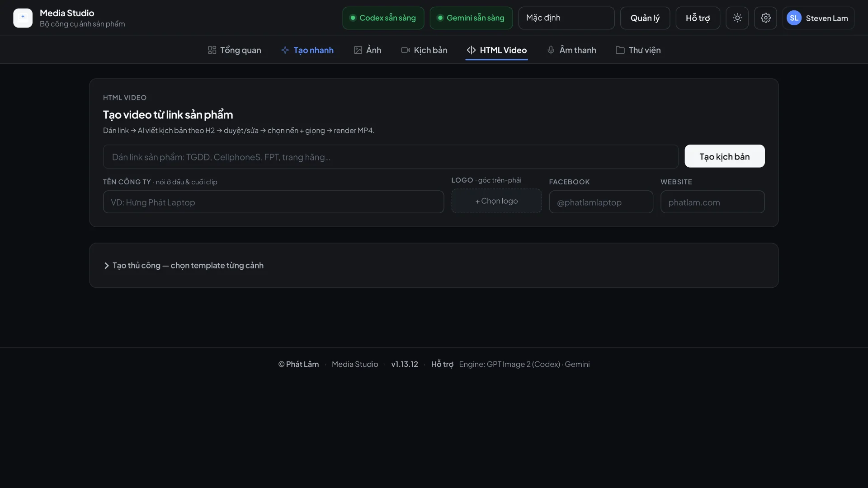This screenshot has height=488, width=868.
Task: Focus the Website input field
Action: pos(712,202)
